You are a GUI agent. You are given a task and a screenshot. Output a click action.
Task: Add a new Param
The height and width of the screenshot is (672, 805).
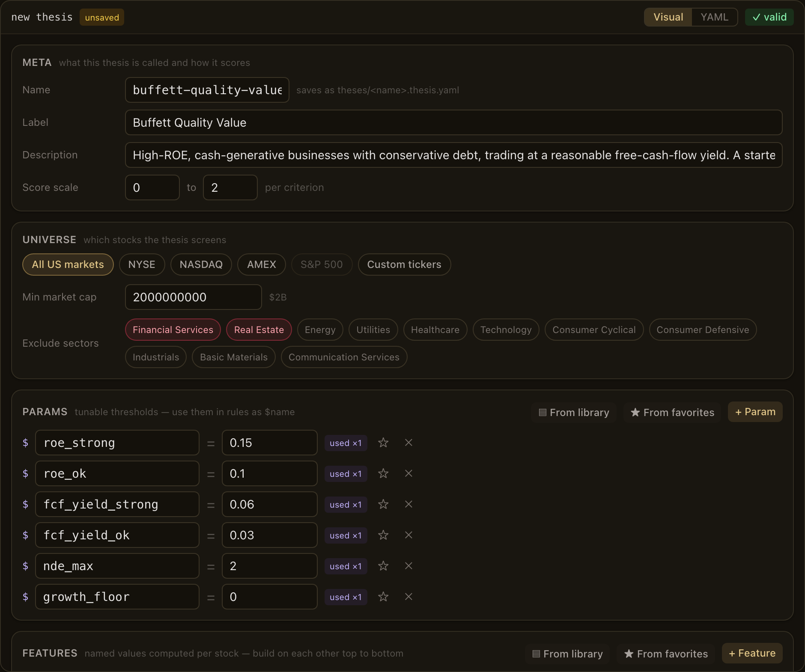pyautogui.click(x=755, y=412)
